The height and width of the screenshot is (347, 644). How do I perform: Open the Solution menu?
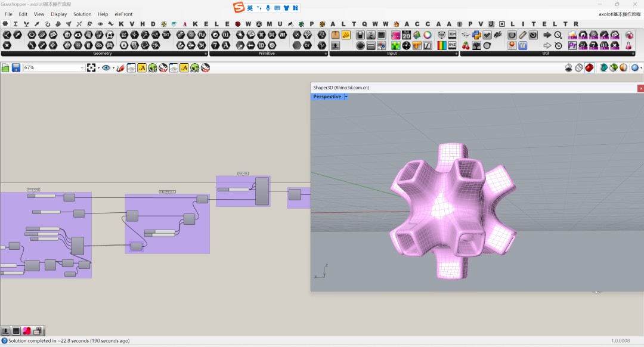pos(82,14)
